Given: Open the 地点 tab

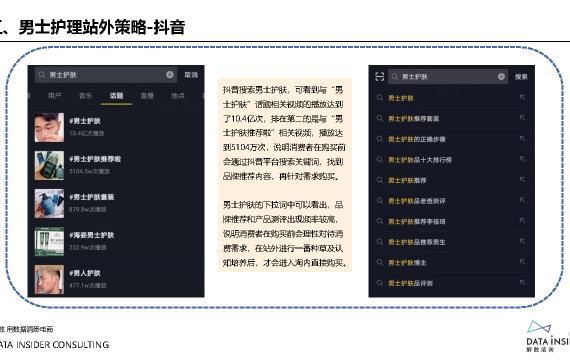Looking at the screenshot, I should coord(178,96).
